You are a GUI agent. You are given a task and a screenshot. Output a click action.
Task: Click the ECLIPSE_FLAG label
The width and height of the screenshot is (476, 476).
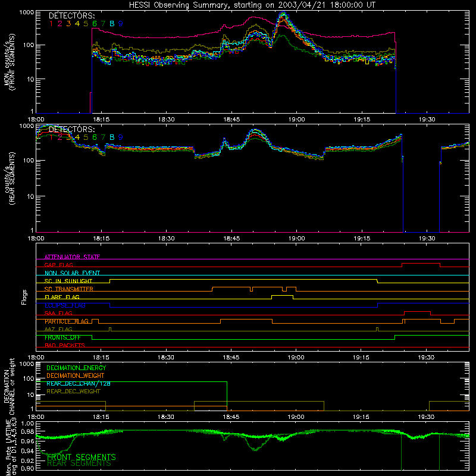pos(65,305)
